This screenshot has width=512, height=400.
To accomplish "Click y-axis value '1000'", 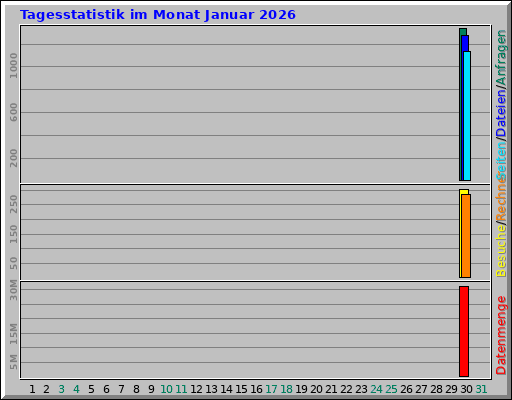I will [13, 66].
